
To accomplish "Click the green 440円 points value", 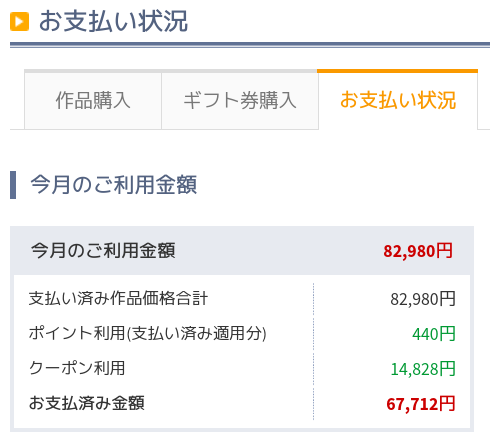I will (x=434, y=334).
